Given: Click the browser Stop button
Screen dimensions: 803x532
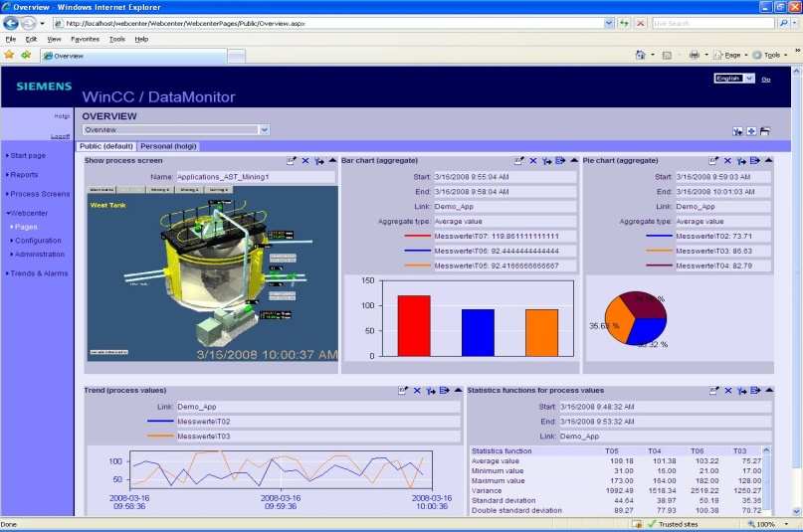Looking at the screenshot, I should click(640, 23).
